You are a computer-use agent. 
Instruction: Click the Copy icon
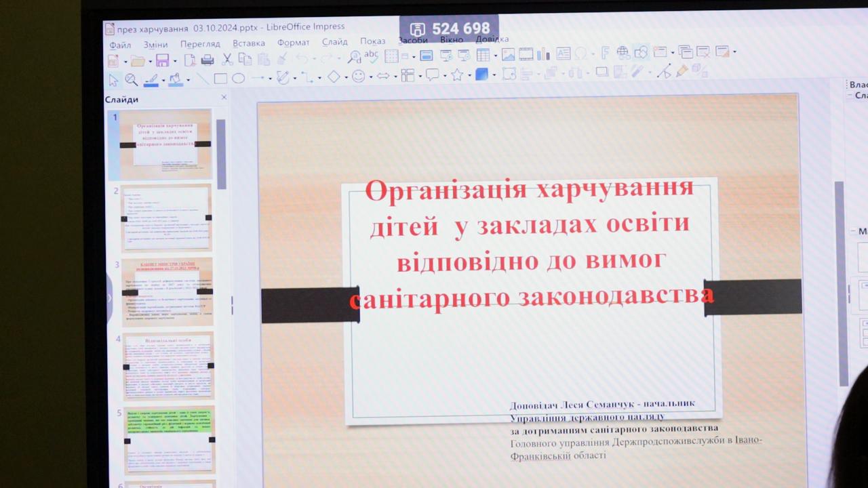pyautogui.click(x=245, y=59)
